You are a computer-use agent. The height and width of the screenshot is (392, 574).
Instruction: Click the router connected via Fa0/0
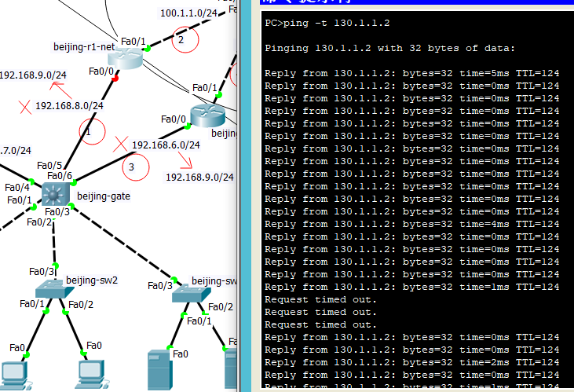pos(207,116)
